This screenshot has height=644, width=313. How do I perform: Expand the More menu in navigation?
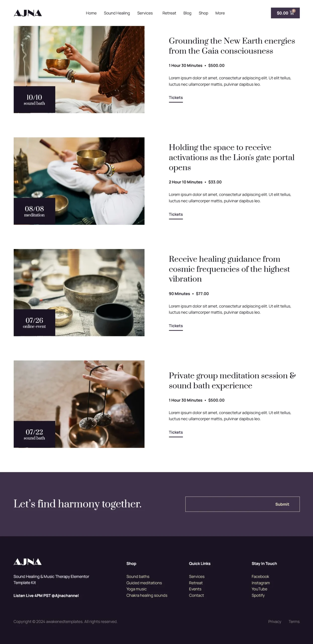(220, 13)
